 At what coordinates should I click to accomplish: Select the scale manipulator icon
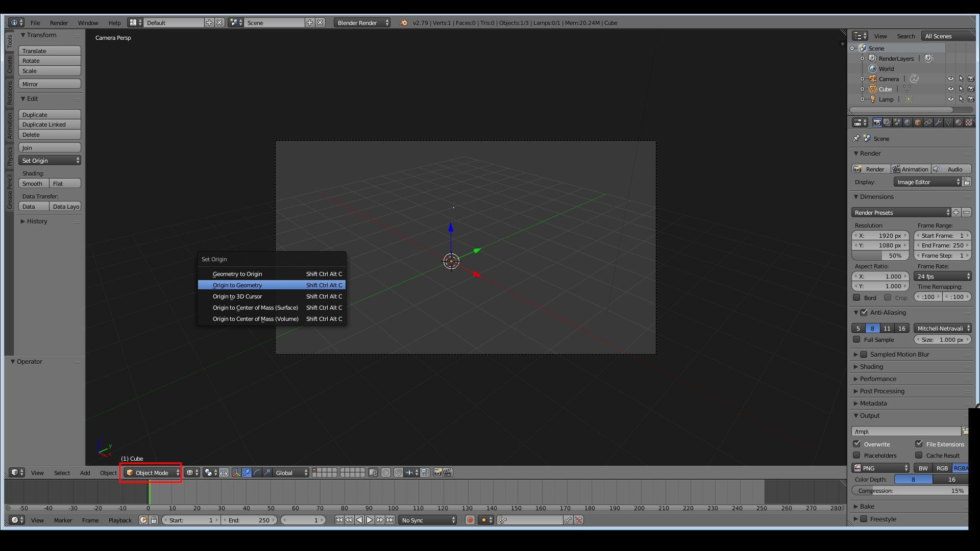click(267, 472)
